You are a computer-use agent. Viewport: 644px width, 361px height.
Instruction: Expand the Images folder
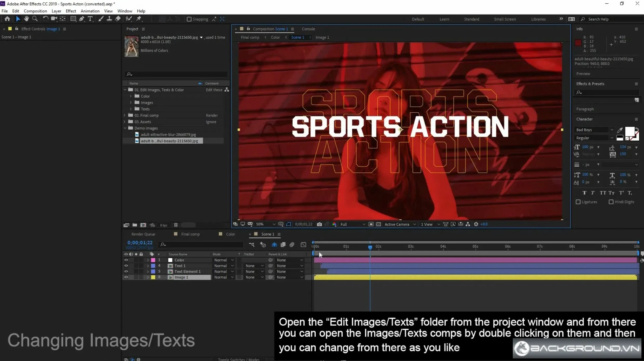tap(131, 103)
